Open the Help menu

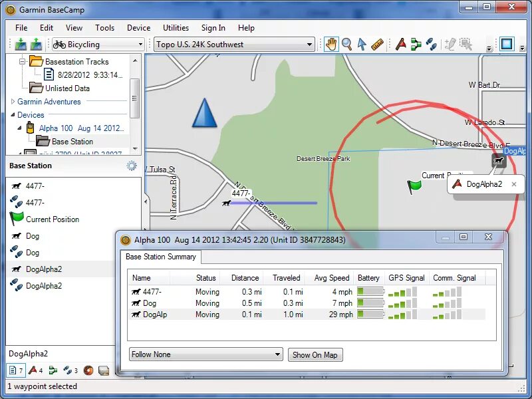point(246,28)
